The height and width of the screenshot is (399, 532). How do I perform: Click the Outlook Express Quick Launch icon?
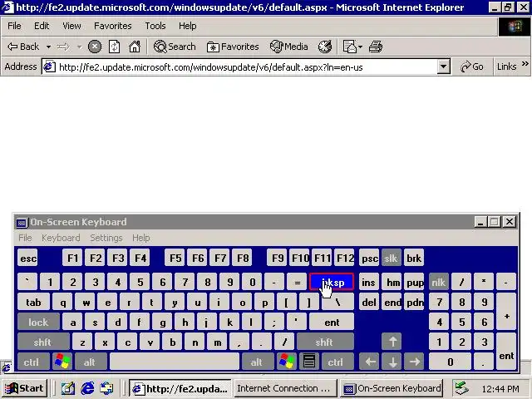click(106, 388)
